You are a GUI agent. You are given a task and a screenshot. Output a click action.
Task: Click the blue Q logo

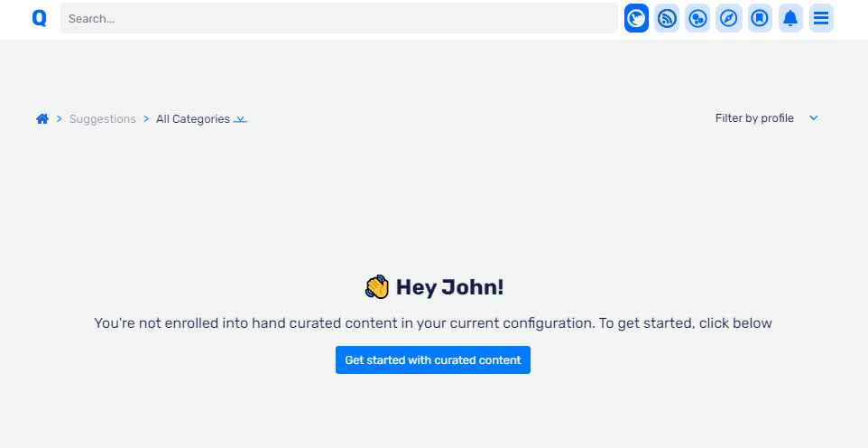pos(40,18)
